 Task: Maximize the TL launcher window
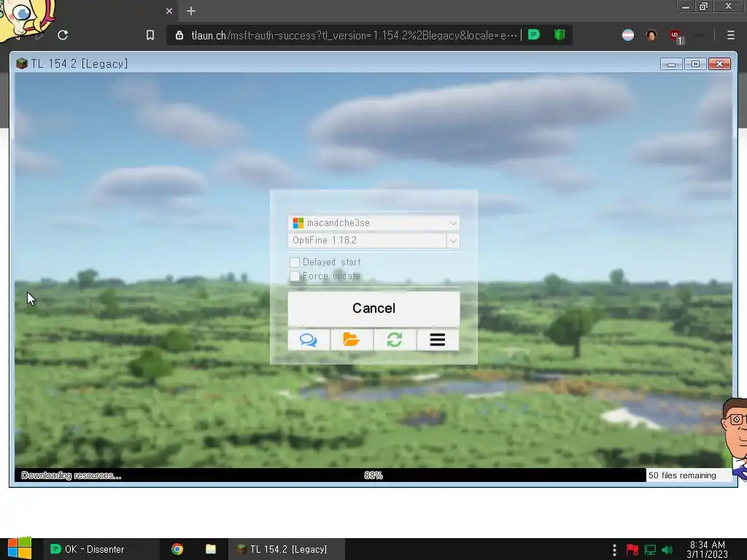pyautogui.click(x=695, y=64)
